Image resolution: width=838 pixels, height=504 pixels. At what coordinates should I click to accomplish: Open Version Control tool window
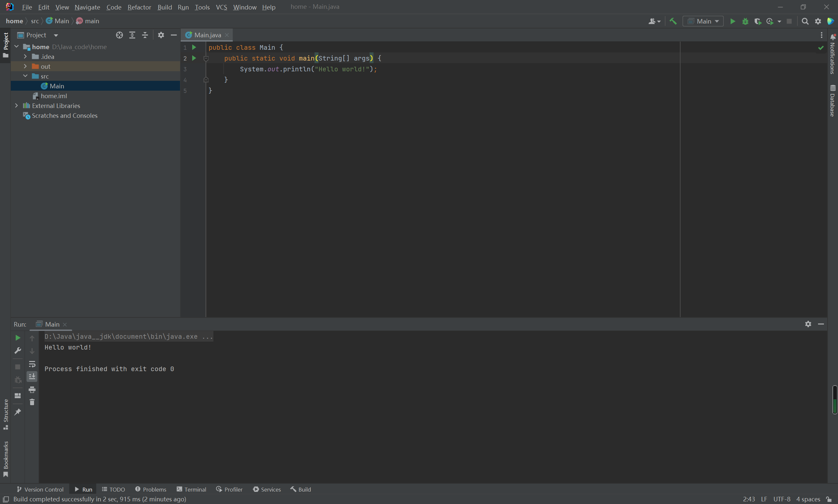(x=40, y=489)
